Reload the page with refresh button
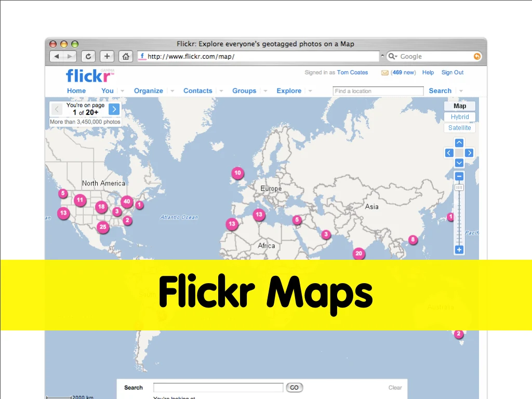 tap(88, 56)
